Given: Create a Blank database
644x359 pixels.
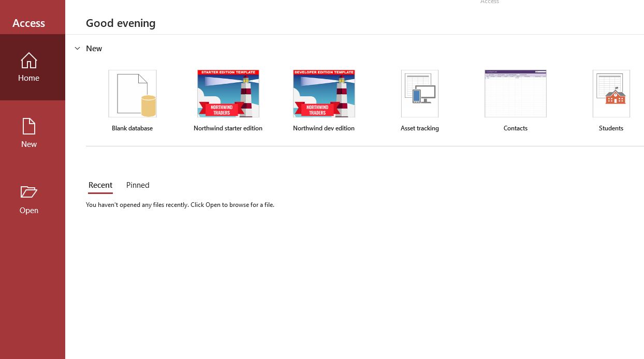Looking at the screenshot, I should point(132,94).
